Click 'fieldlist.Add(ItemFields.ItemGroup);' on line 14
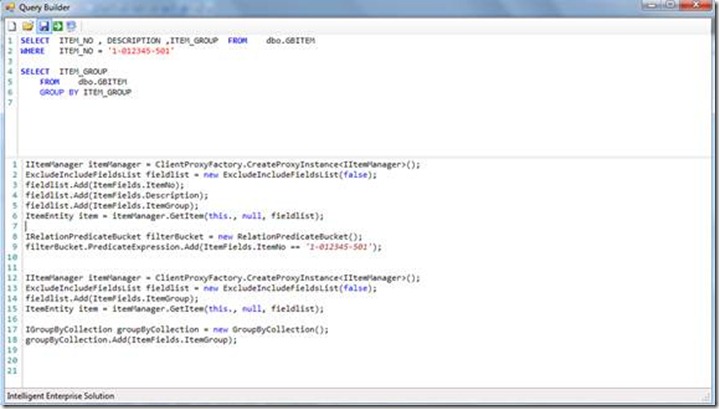719x409 pixels. [x=112, y=298]
